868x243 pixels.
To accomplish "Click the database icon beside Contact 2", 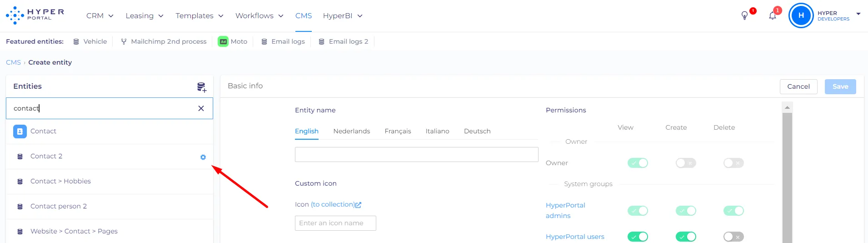I will (x=20, y=157).
